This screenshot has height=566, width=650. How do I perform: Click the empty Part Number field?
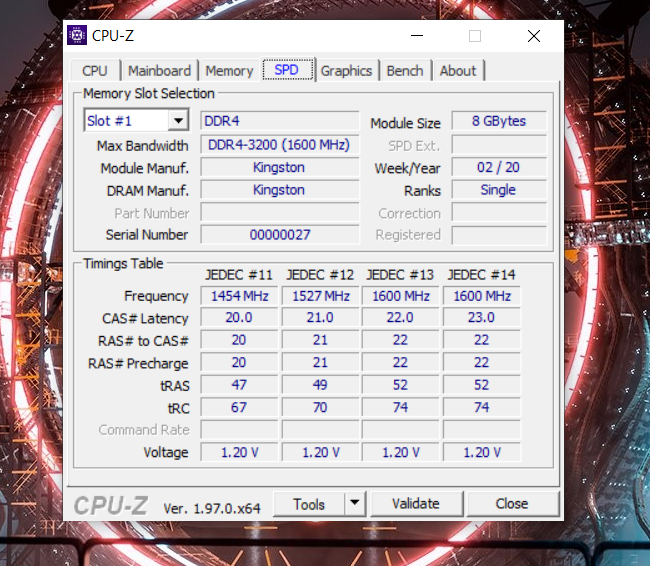pyautogui.click(x=280, y=212)
